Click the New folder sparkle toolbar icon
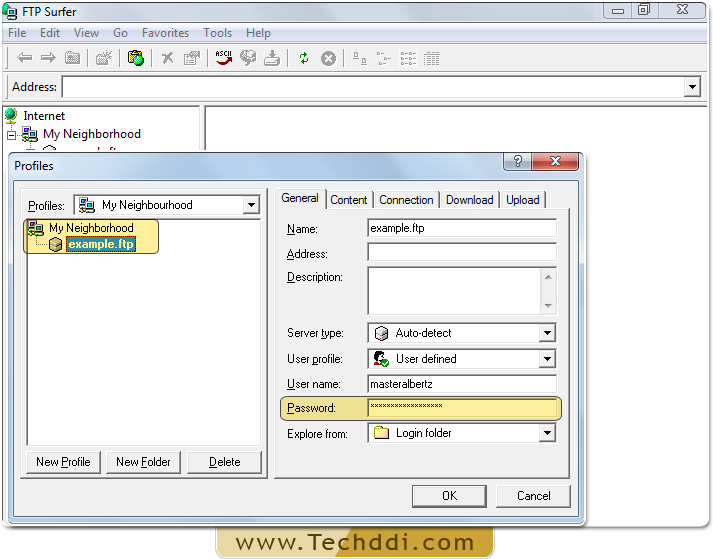This screenshot has width=713, height=559. click(x=104, y=58)
